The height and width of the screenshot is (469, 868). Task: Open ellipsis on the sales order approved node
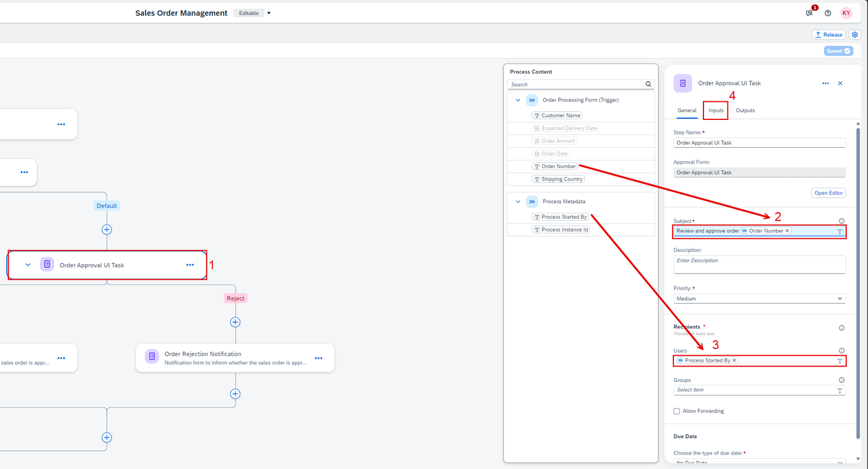[61, 358]
